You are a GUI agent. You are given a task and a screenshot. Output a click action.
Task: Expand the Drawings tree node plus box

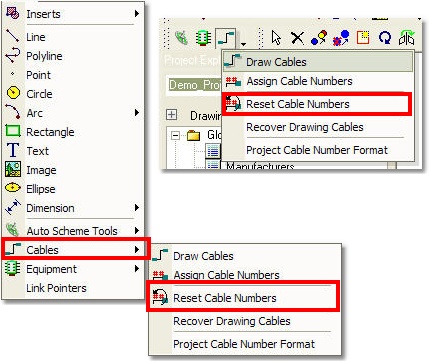[x=171, y=115]
